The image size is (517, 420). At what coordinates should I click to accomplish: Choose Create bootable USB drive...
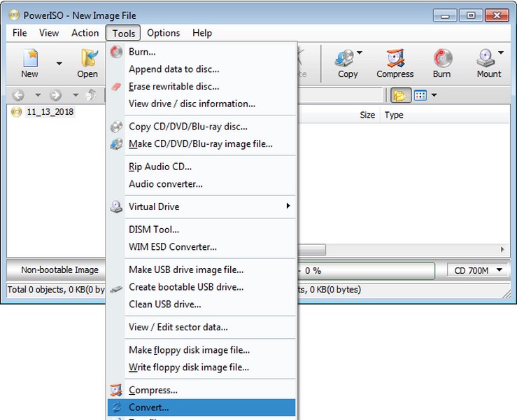coord(186,287)
